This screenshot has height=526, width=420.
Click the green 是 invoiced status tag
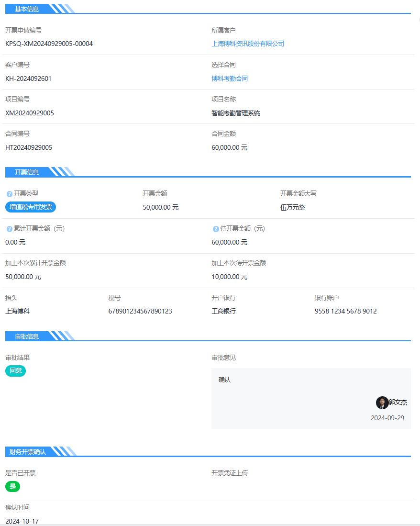12,486
